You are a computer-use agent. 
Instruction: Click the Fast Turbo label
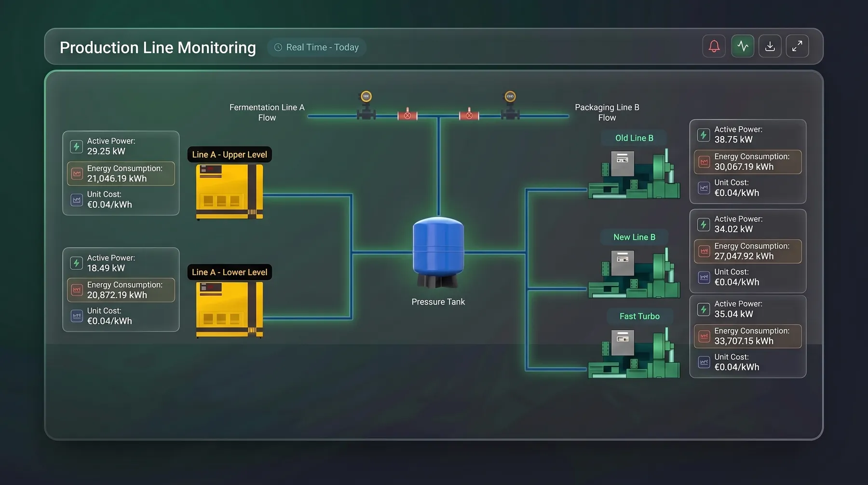[639, 316]
